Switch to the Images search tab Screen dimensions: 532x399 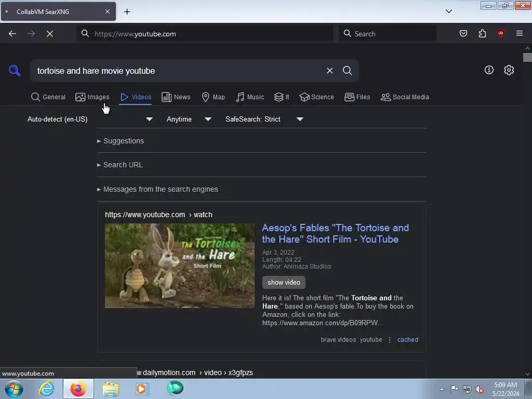coord(92,97)
